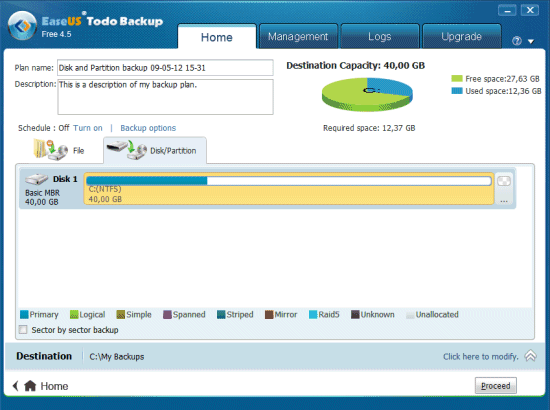Toggle Disk 1 selection checkbox on right
The height and width of the screenshot is (410, 550).
[x=504, y=181]
